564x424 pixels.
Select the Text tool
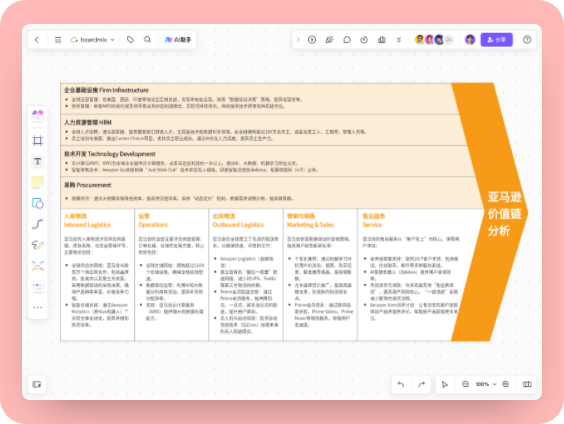tap(38, 161)
